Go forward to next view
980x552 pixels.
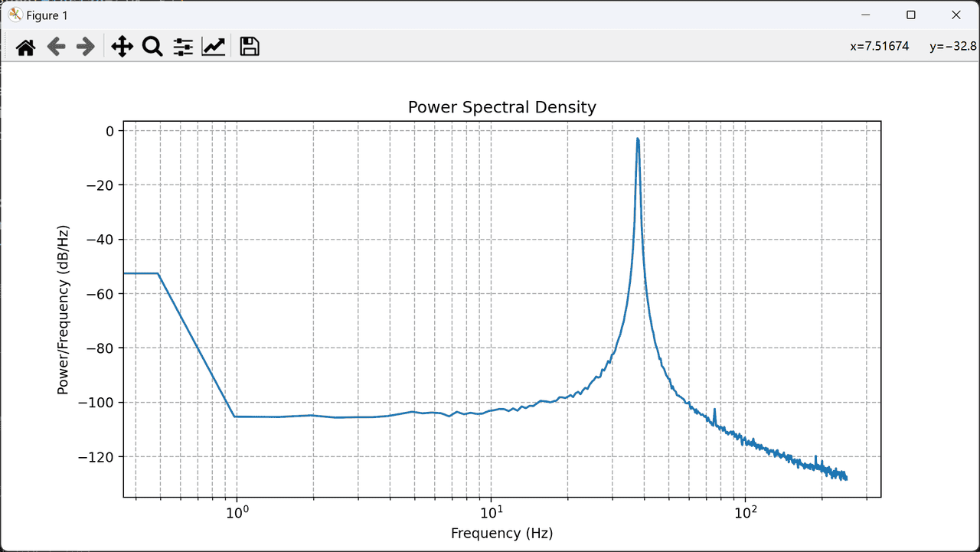[86, 47]
